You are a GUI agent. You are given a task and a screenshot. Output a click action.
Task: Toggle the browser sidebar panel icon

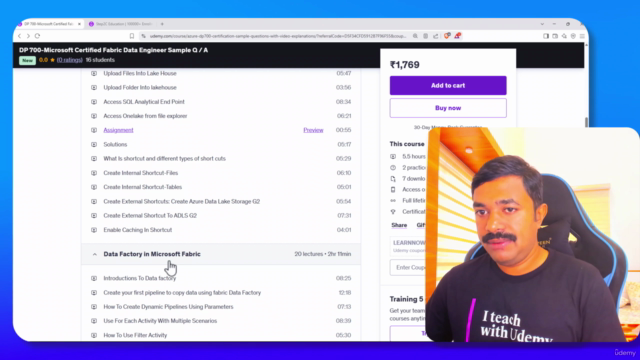click(546, 36)
